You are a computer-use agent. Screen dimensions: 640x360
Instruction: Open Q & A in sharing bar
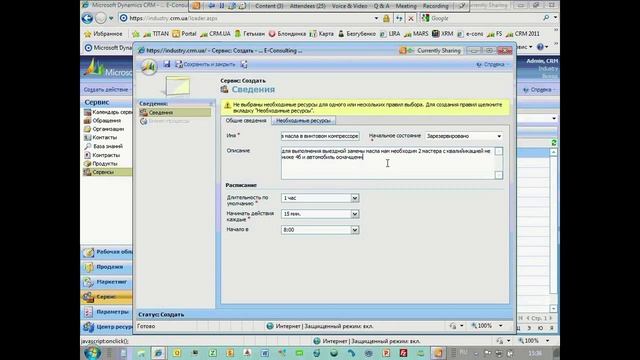coord(381,6)
